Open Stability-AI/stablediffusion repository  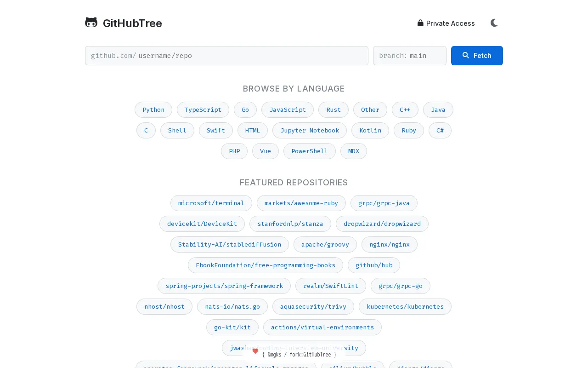point(230,244)
